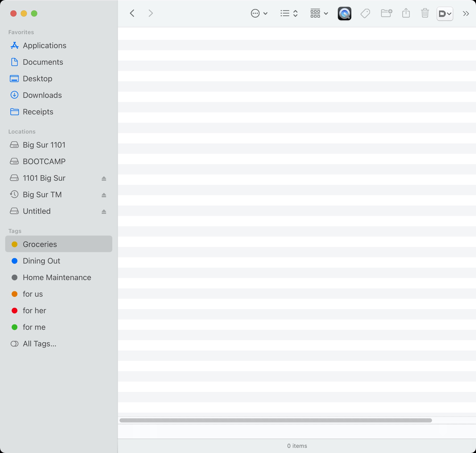Viewport: 476px width, 453px height.
Task: Show more toolbar items chevron
Action: click(x=466, y=13)
